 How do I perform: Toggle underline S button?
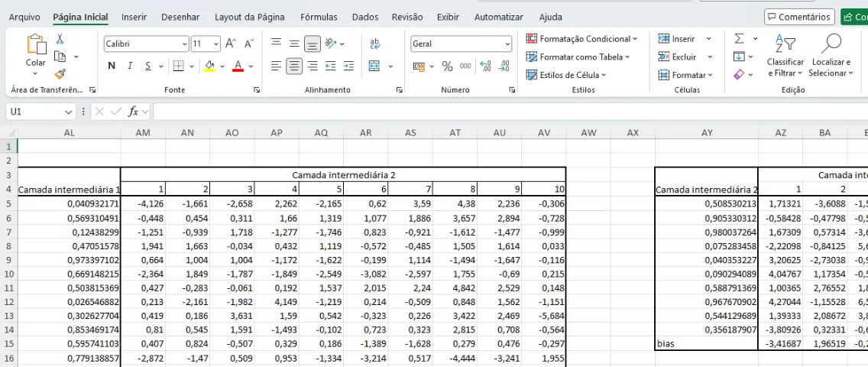[147, 66]
